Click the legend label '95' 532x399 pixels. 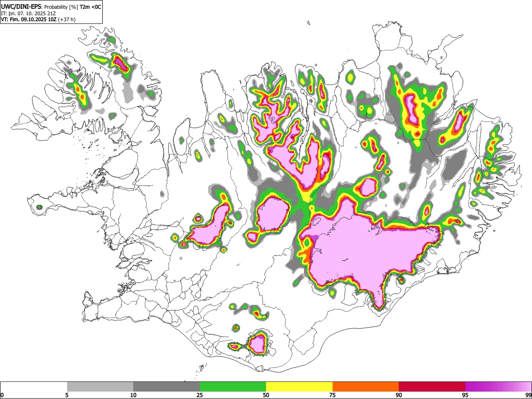pyautogui.click(x=465, y=395)
